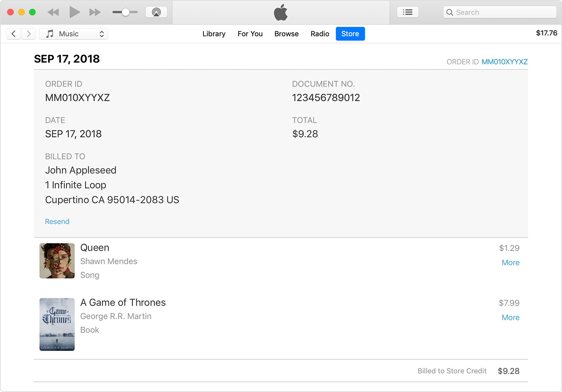562x392 pixels.
Task: Click the Billed to Store Credit text
Action: pos(452,371)
